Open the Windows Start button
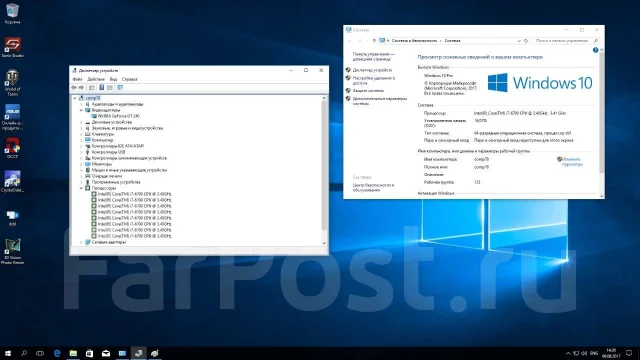This screenshot has height=360, width=640. point(8,353)
